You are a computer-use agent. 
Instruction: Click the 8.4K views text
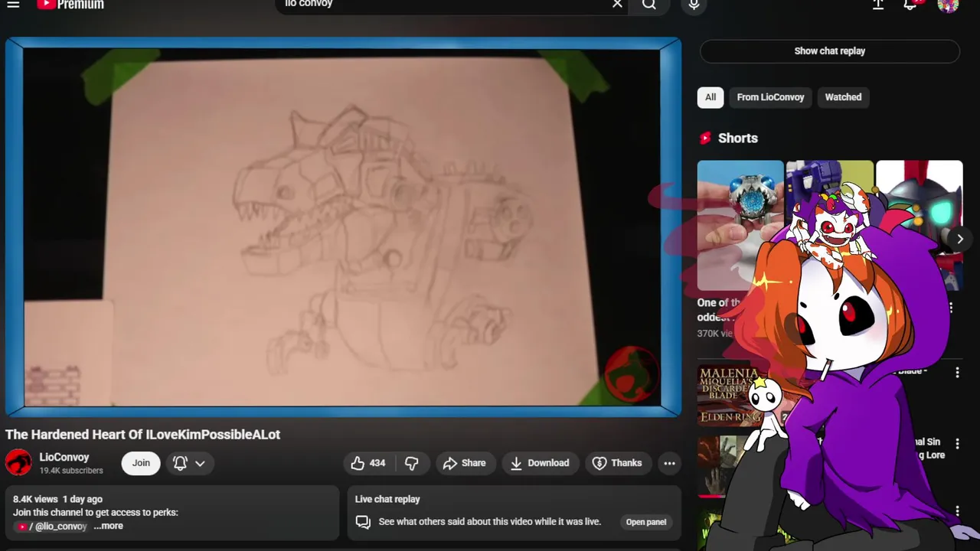click(35, 499)
